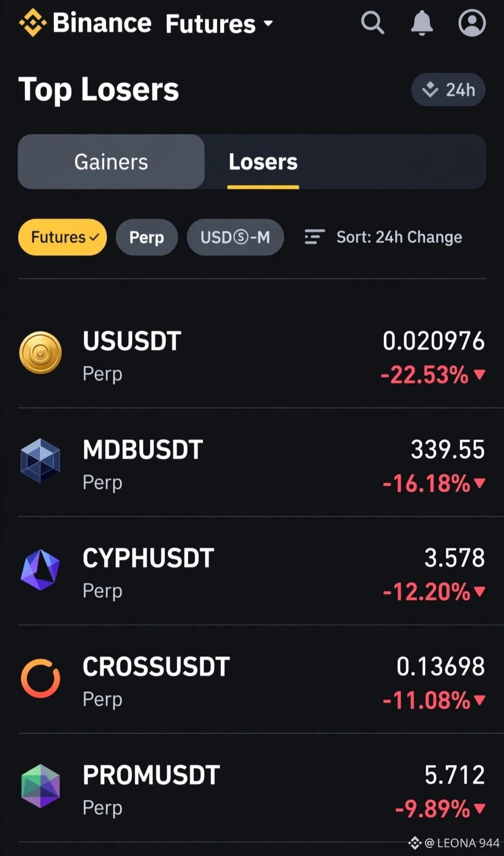The width and height of the screenshot is (504, 856).
Task: Open search with the magnifier icon
Action: tap(372, 23)
